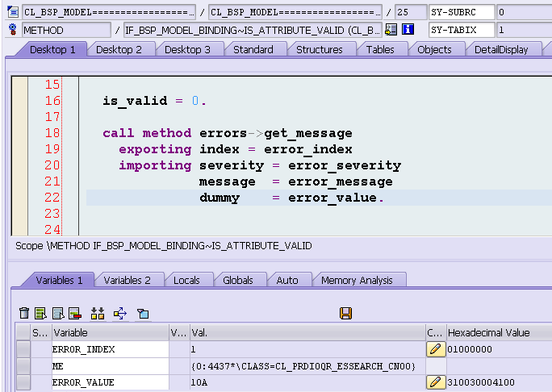Click the orange save floppy icon
This screenshot has width=552, height=392.
tap(345, 313)
